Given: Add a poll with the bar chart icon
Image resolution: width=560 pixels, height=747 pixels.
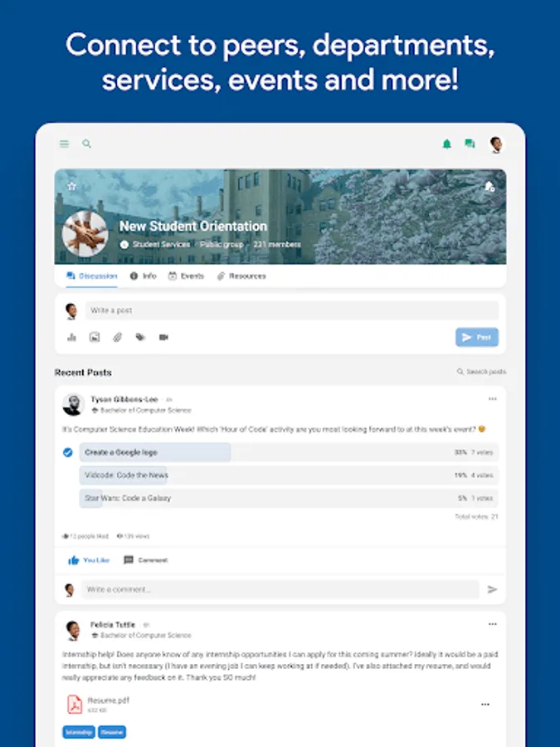Looking at the screenshot, I should point(72,337).
